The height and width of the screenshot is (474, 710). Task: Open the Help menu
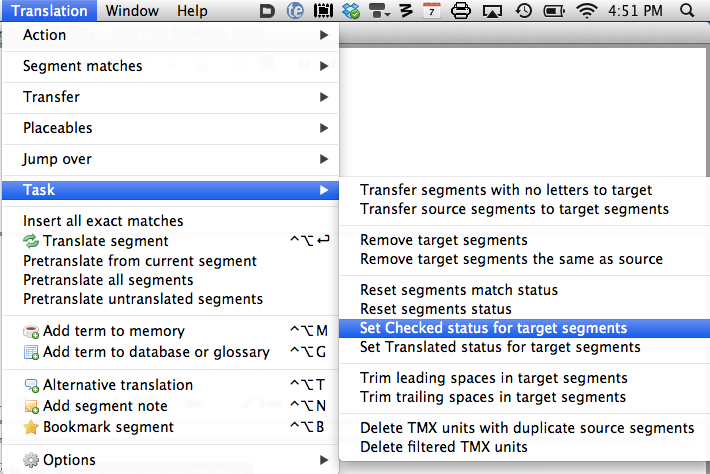click(x=192, y=11)
